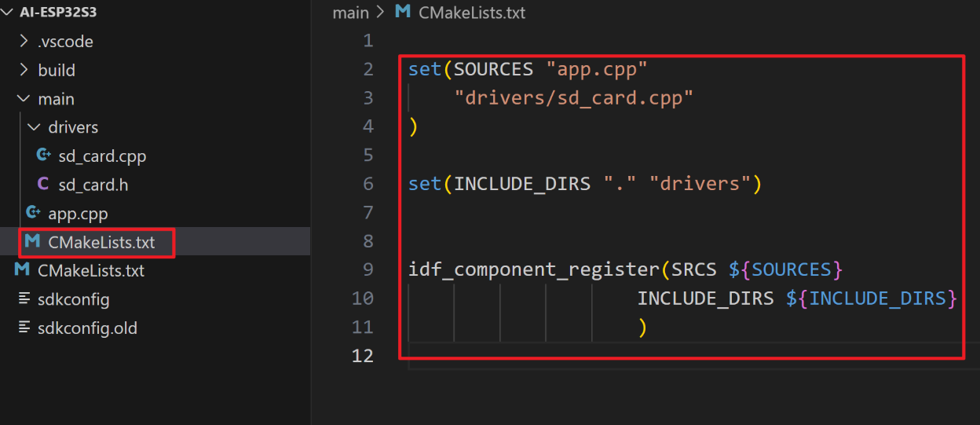This screenshot has width=980, height=425.
Task: Click the file icon beside sdkconfig.old
Action: (x=23, y=328)
